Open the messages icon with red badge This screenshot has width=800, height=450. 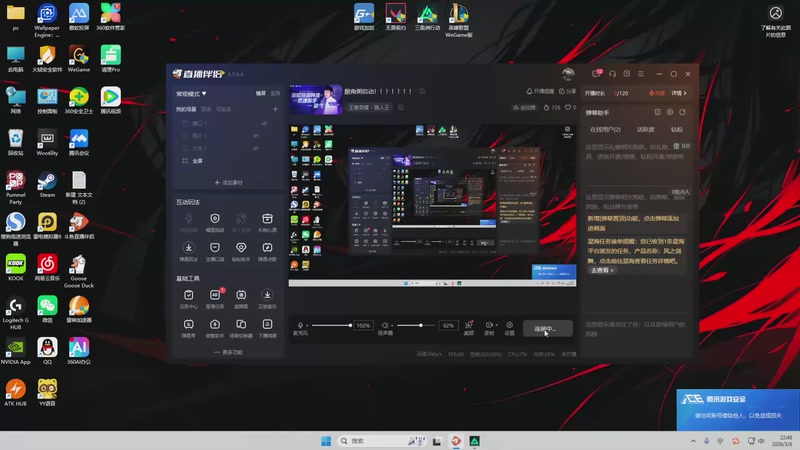tap(596, 73)
